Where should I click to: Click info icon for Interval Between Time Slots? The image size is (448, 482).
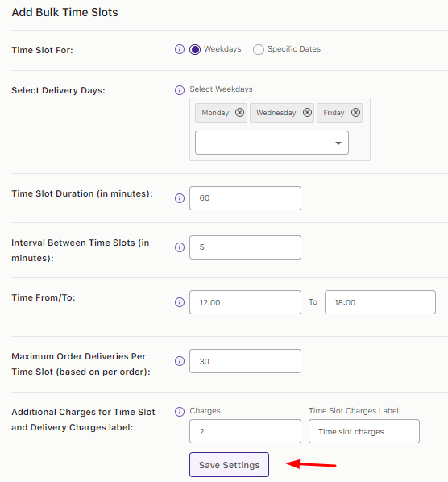pos(180,247)
